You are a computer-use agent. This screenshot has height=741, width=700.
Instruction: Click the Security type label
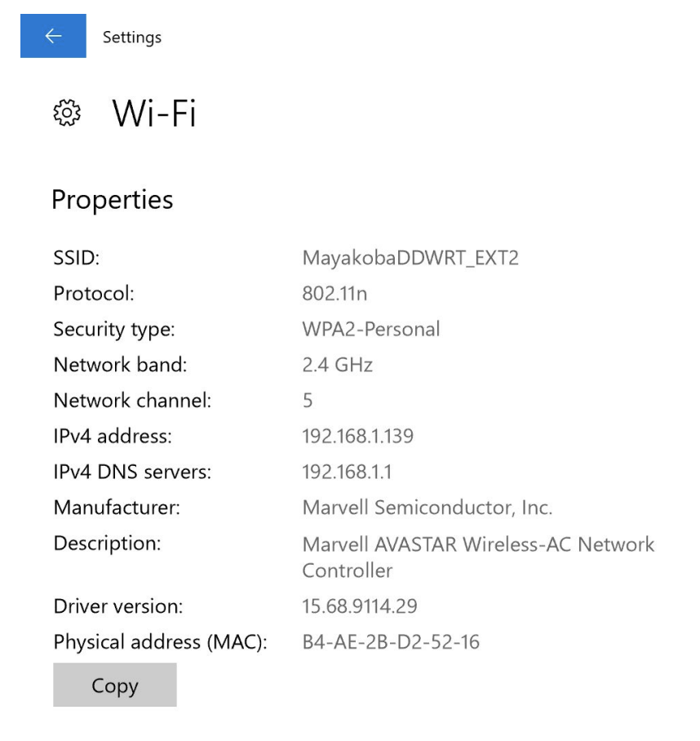pyautogui.click(x=114, y=329)
